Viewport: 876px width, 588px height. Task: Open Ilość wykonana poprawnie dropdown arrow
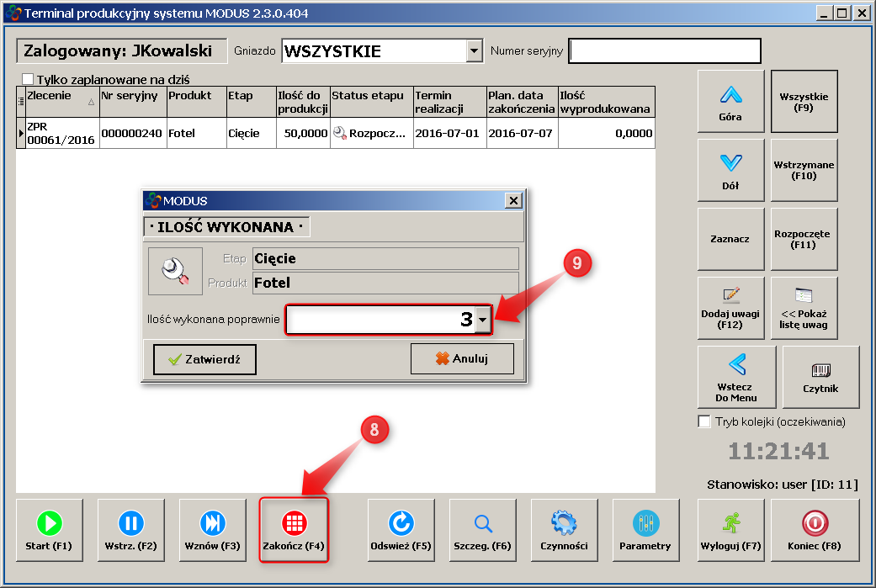pyautogui.click(x=483, y=320)
